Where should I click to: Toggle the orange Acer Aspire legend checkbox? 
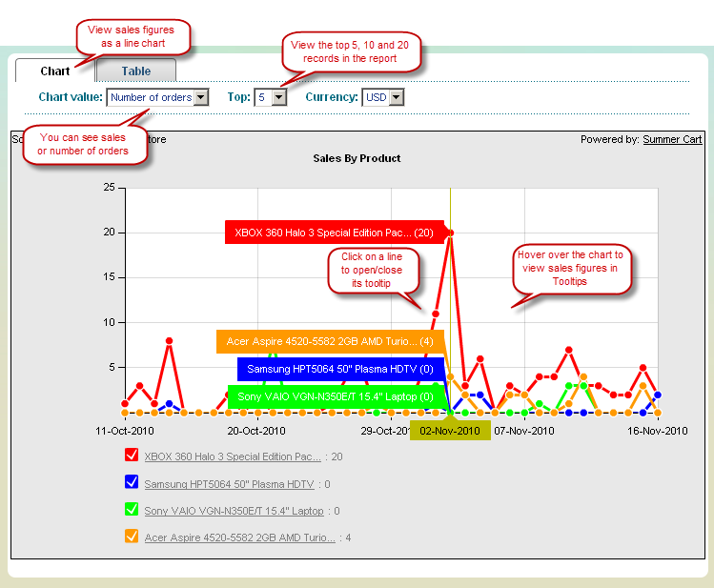pos(132,537)
